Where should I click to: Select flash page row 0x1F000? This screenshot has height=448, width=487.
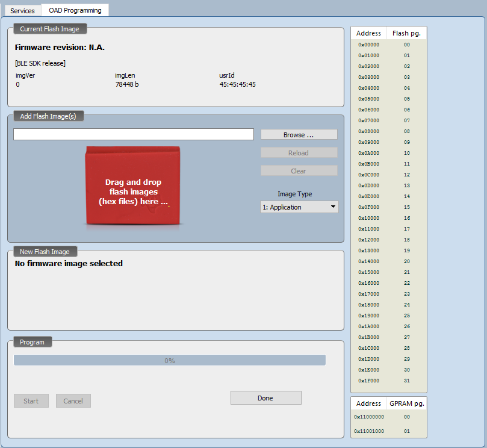pyautogui.click(x=388, y=381)
